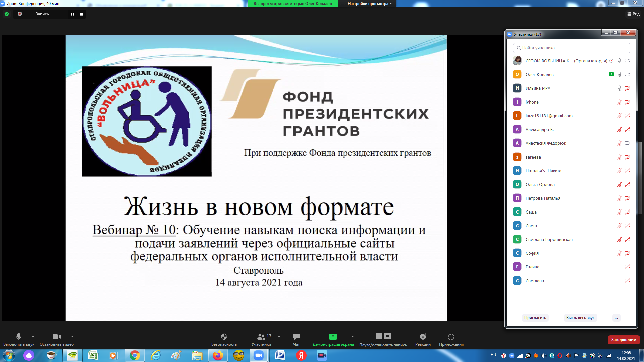
Task: Pause recording using top-left pause icon
Action: pos(72,14)
